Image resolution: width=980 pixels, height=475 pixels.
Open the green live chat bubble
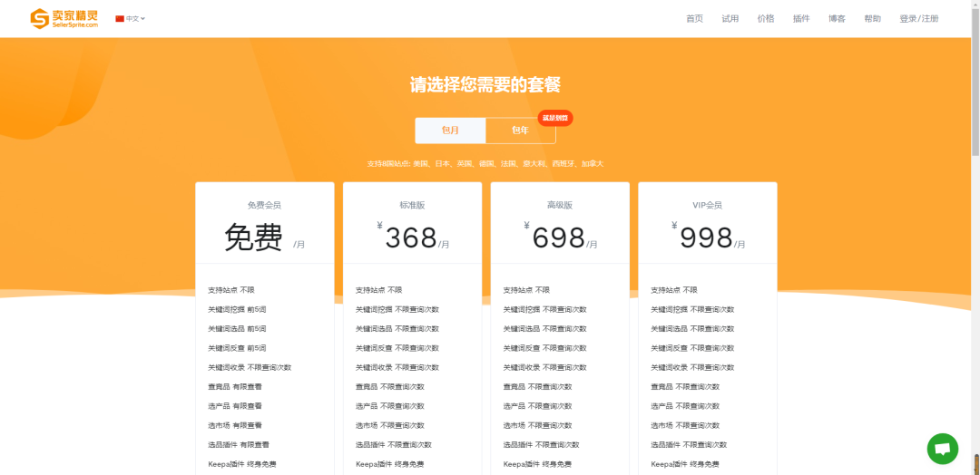(x=943, y=449)
